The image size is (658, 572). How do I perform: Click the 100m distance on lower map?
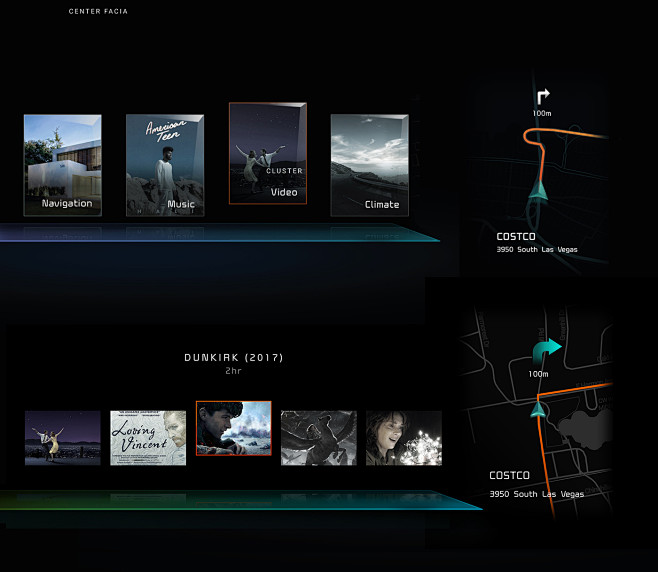(538, 374)
